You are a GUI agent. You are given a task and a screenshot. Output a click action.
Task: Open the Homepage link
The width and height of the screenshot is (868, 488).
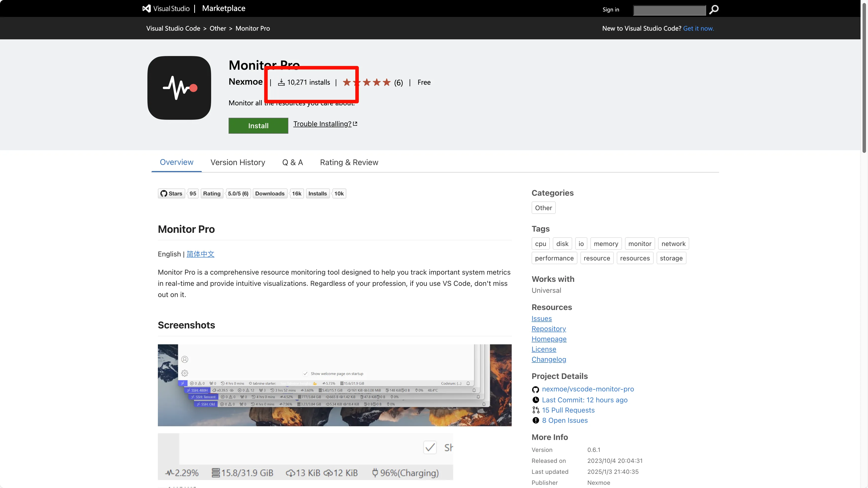549,339
